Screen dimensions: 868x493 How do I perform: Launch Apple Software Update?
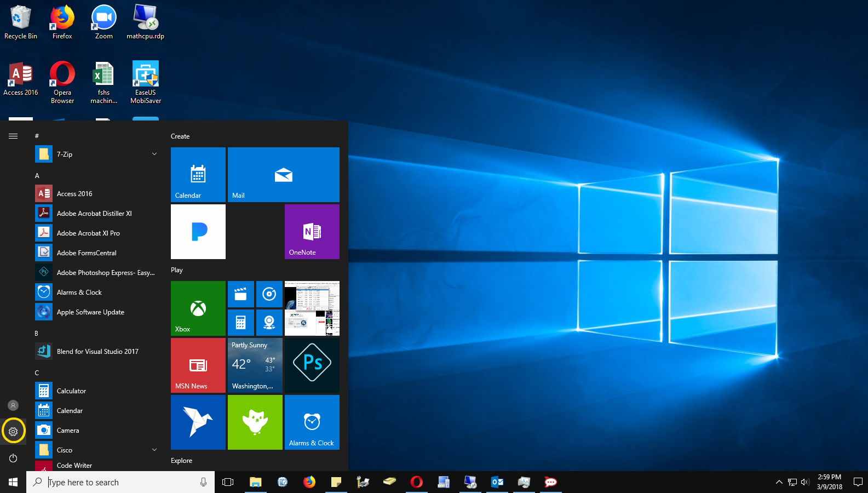(x=97, y=312)
